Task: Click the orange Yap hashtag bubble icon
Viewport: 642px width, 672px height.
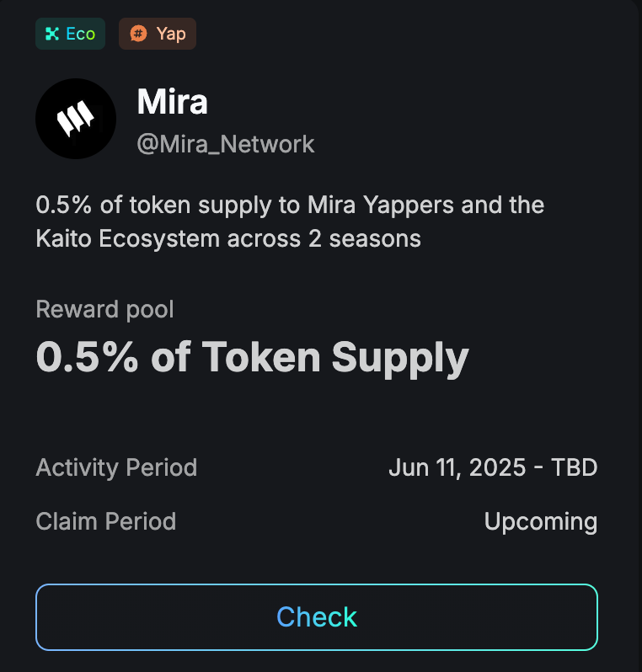Action: pos(138,34)
